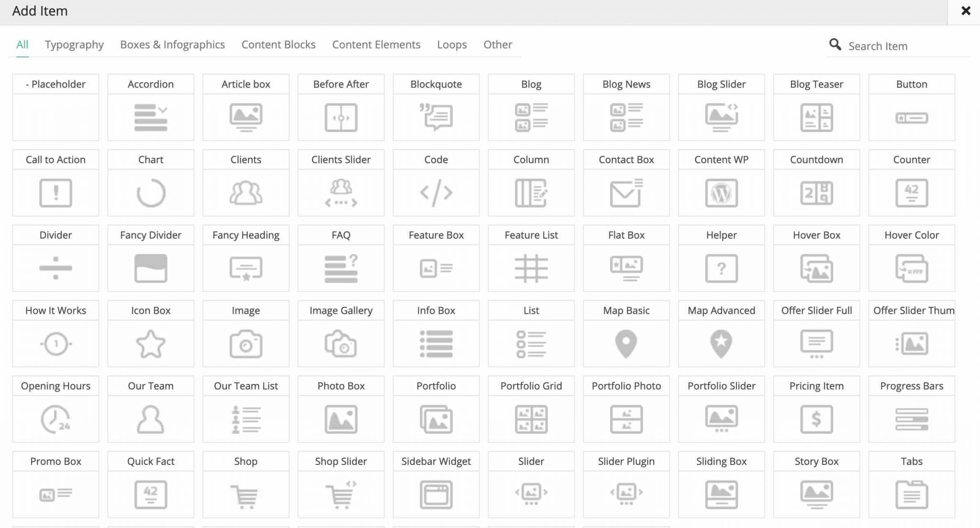Insert the Code element icon
Screen dimensions: 980x528
click(436, 193)
